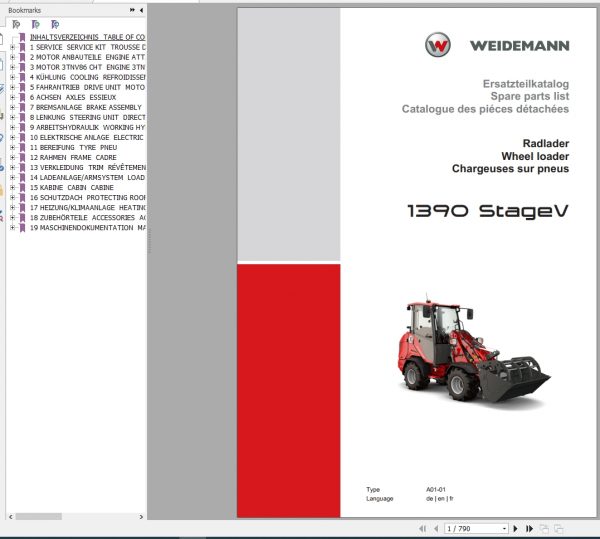Click the purple bookmark icon beside 19 MASCHINENDOKUMENTATION
The width and height of the screenshot is (600, 539).
pyautogui.click(x=22, y=228)
